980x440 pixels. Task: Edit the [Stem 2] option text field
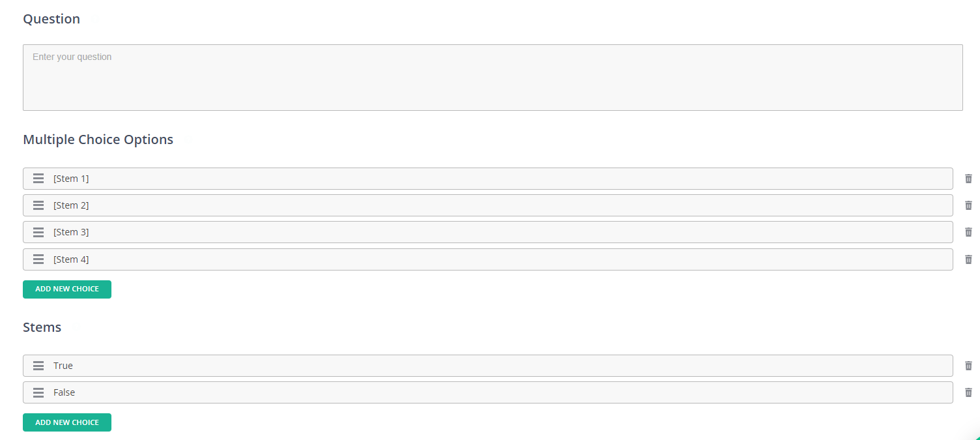[x=488, y=205]
